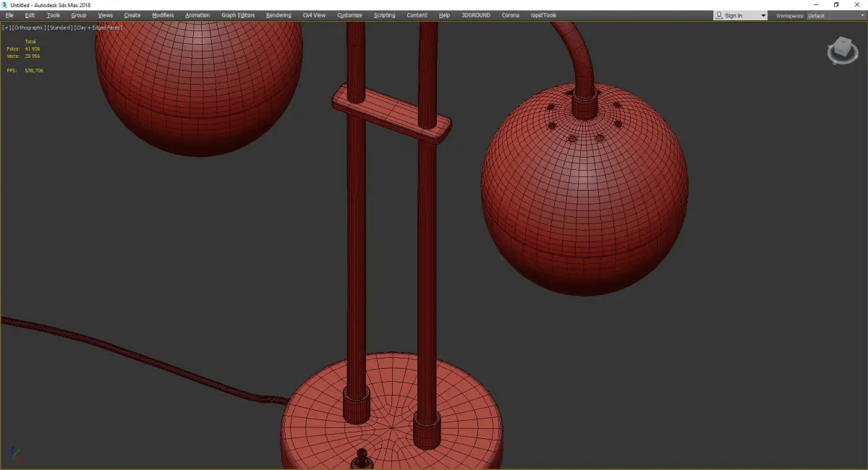Click the ViewCube in the viewport

coord(841,51)
